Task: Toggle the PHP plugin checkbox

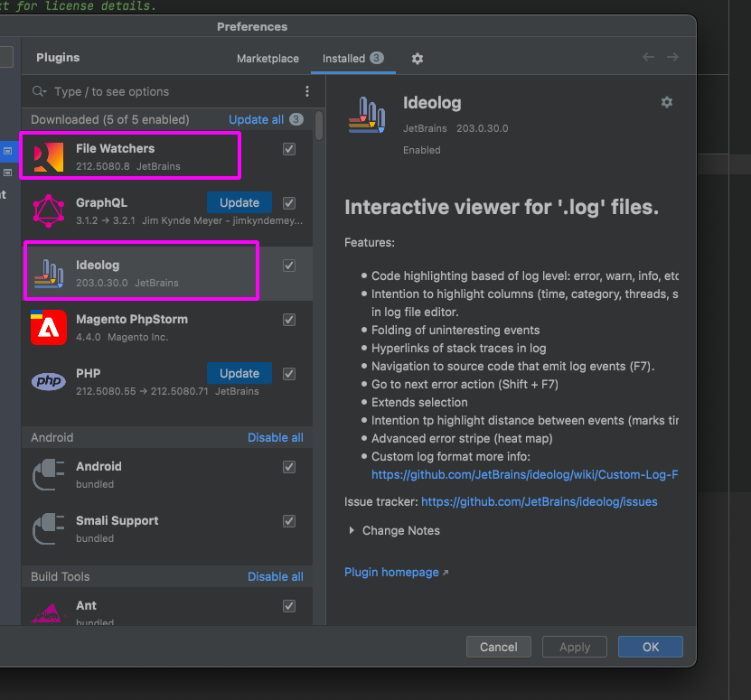Action: click(289, 373)
